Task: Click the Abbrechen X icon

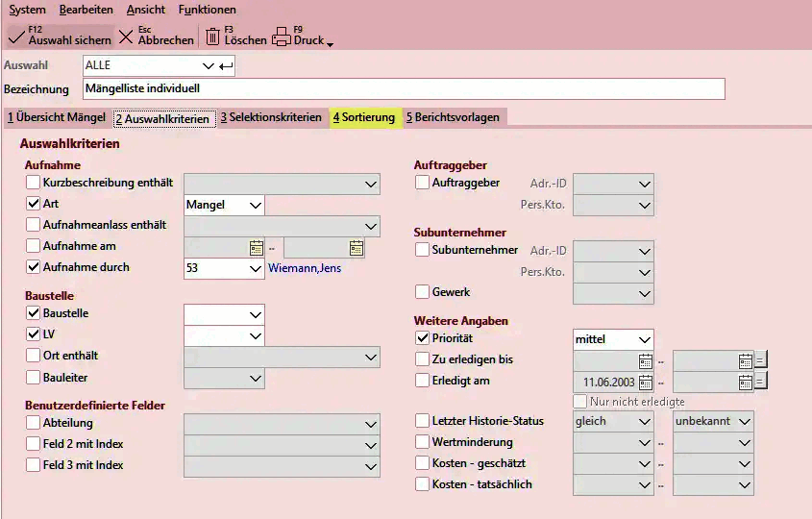Action: pyautogui.click(x=126, y=37)
